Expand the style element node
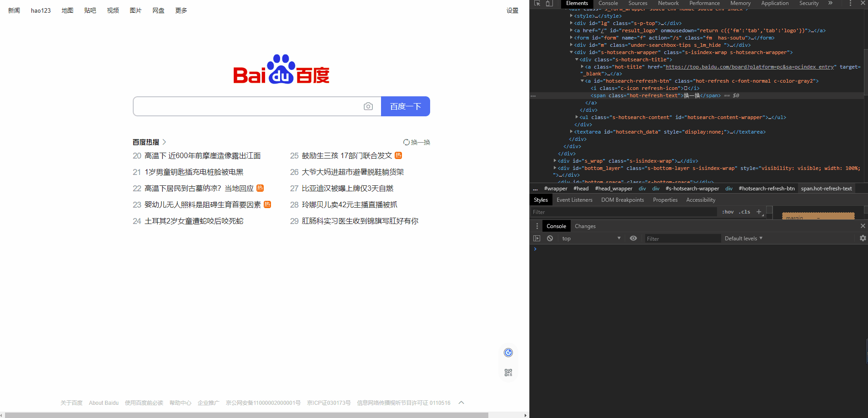The width and height of the screenshot is (868, 418). pos(571,16)
